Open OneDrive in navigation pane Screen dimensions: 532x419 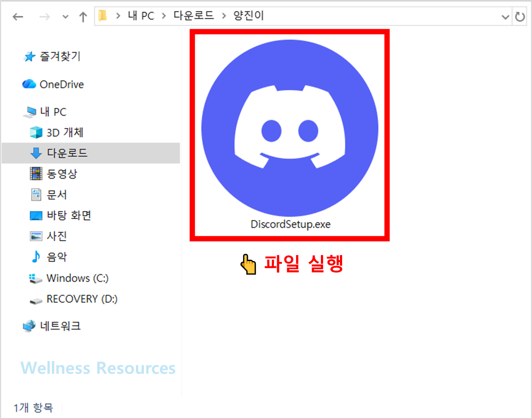tap(62, 84)
